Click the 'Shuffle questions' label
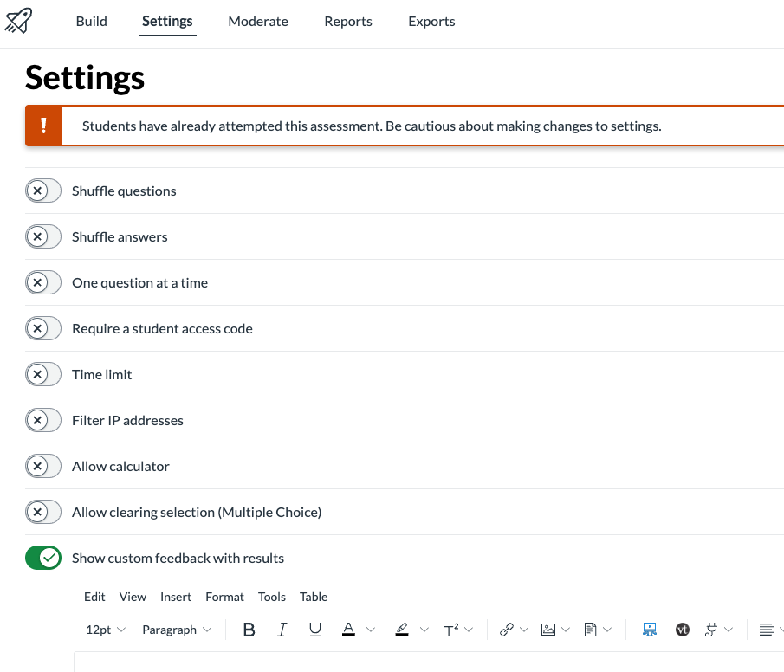This screenshot has height=672, width=784. 124,191
